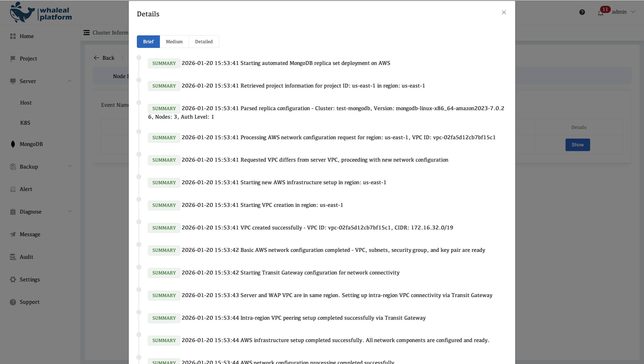This screenshot has height=364, width=644.
Task: Click the help question mark icon
Action: [x=582, y=12]
